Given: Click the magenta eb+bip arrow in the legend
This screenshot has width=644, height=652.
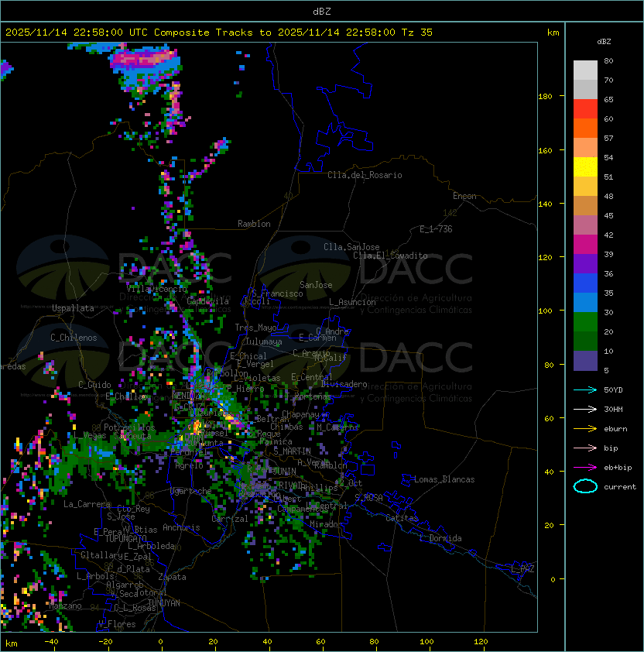Looking at the screenshot, I should pos(585,468).
